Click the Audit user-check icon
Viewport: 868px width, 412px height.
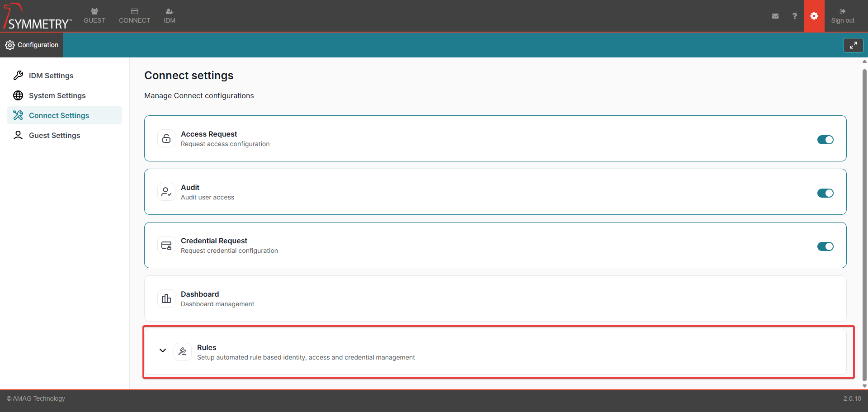166,192
